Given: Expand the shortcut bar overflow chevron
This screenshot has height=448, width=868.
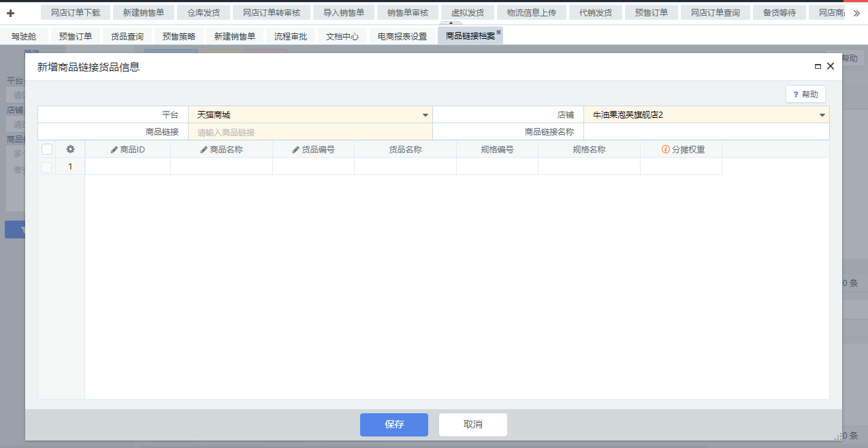Looking at the screenshot, I should tap(856, 13).
